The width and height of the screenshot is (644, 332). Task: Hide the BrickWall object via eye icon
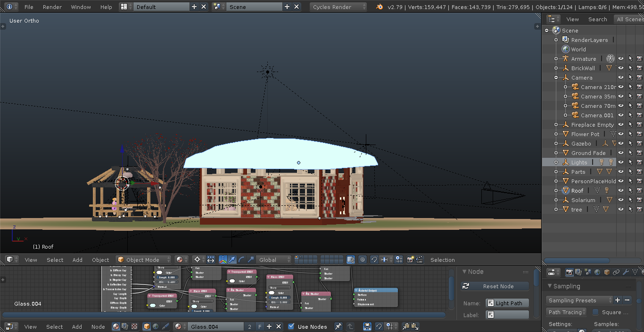[621, 68]
